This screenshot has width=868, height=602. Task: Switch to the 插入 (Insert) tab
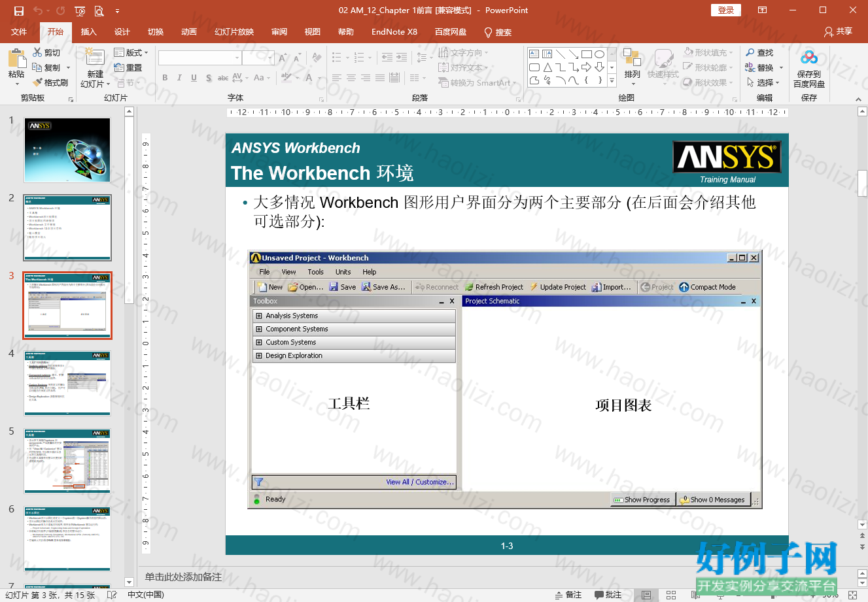[x=88, y=32]
